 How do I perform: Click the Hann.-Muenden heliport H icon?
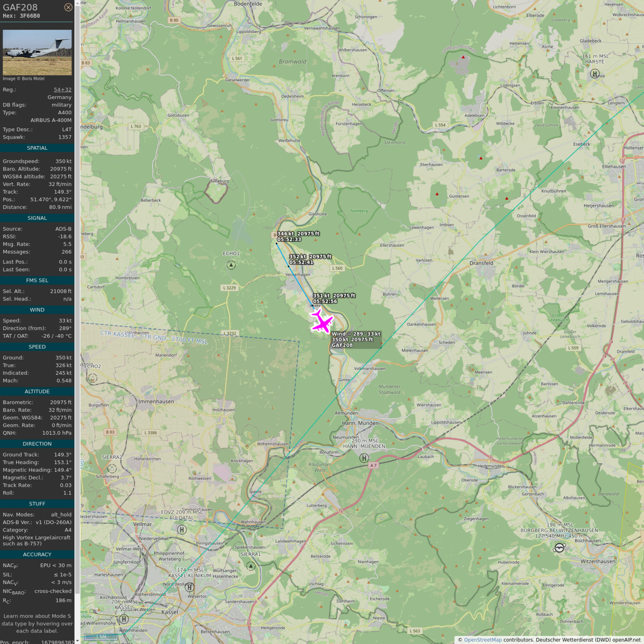(x=364, y=458)
